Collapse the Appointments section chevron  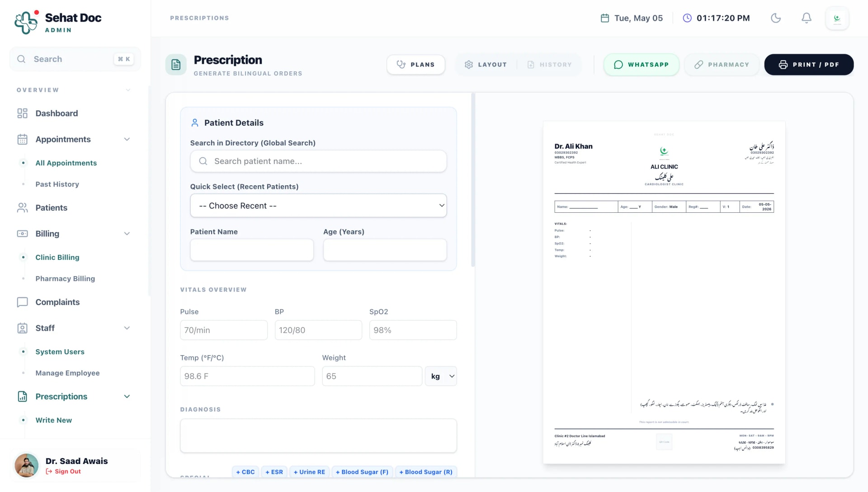click(x=127, y=139)
